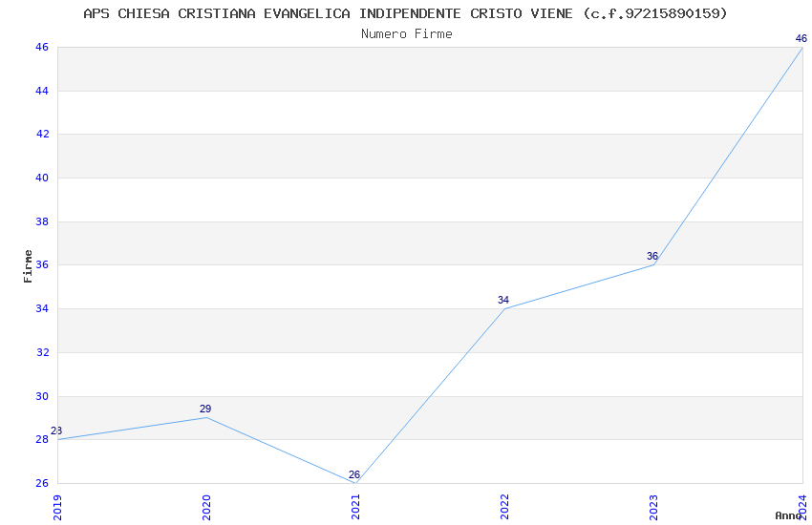Click the chart title with codice fiscale
Image resolution: width=812 pixels, height=525 pixels.
click(405, 13)
